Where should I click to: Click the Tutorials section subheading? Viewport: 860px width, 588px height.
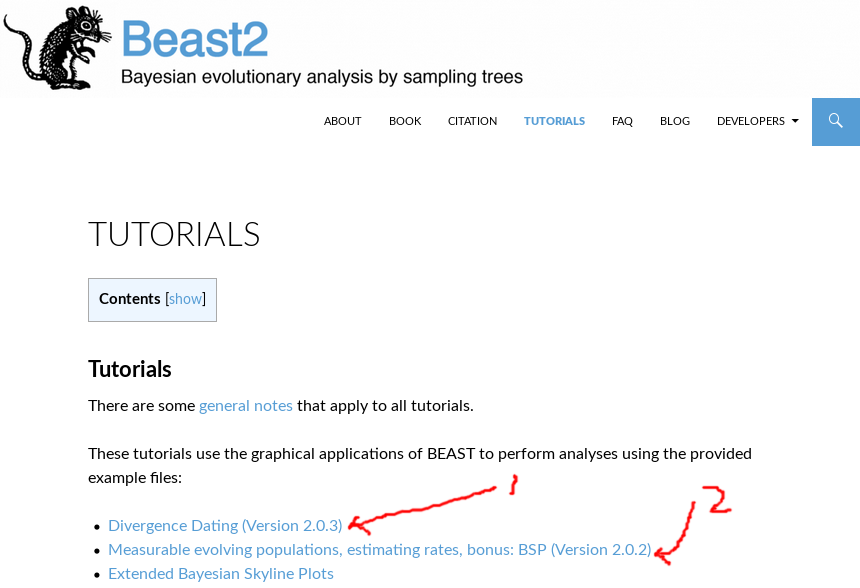[130, 369]
